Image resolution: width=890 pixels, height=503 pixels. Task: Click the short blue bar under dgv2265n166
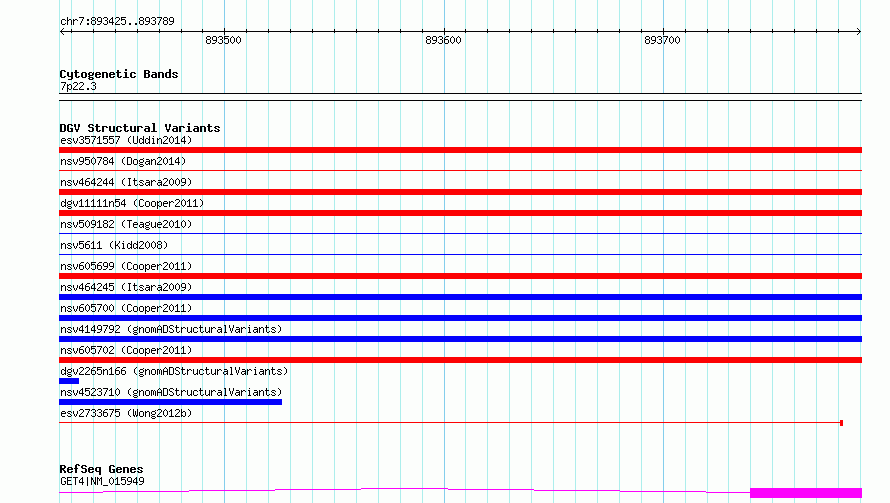69,381
